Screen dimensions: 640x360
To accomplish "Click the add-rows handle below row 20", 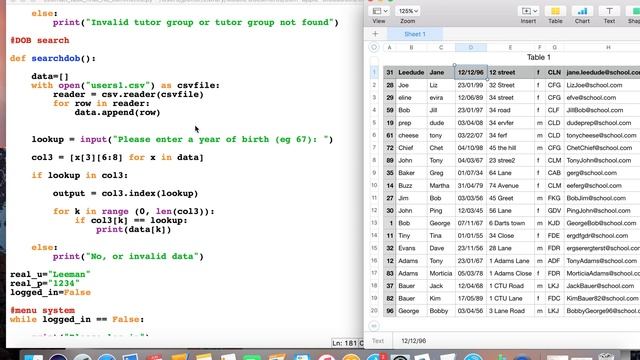I will pos(374,326).
